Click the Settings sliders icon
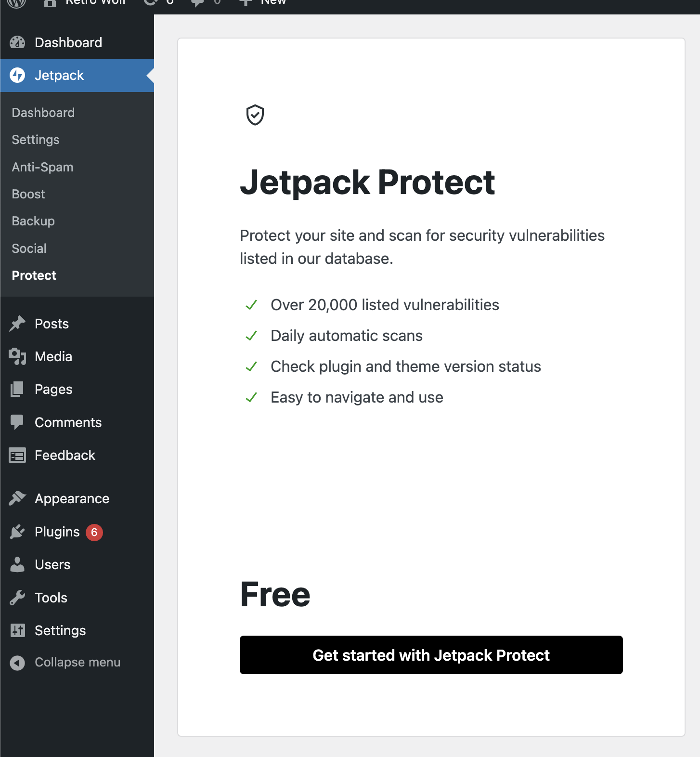 pyautogui.click(x=17, y=630)
